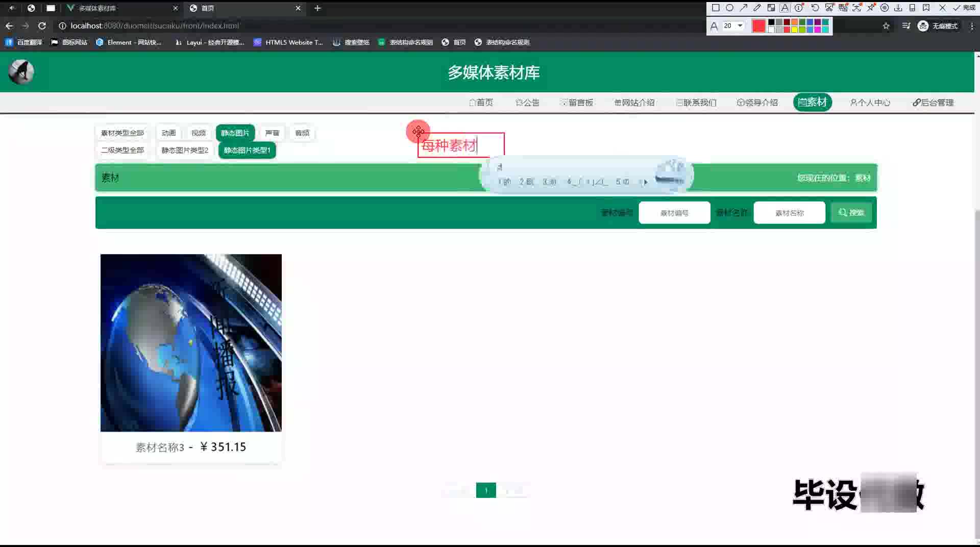Open the 留言板 navigation item
This screenshot has height=547, width=980.
pos(577,103)
